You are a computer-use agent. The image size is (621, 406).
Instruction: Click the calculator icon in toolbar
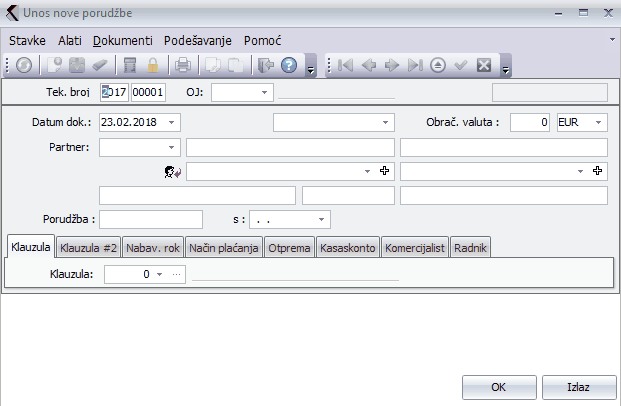129,65
